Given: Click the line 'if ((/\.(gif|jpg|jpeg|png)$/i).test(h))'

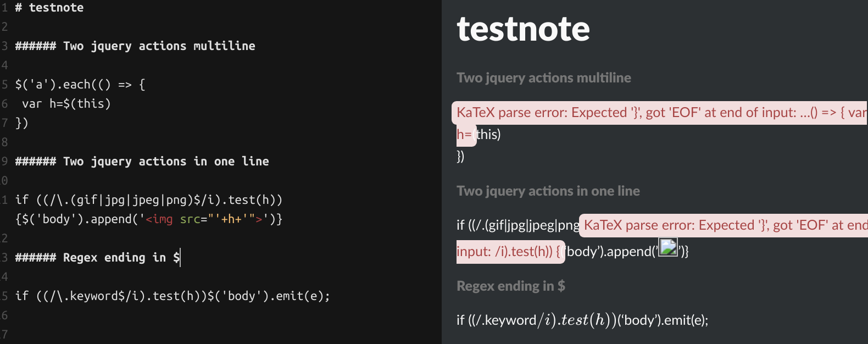Looking at the screenshot, I should [149, 200].
